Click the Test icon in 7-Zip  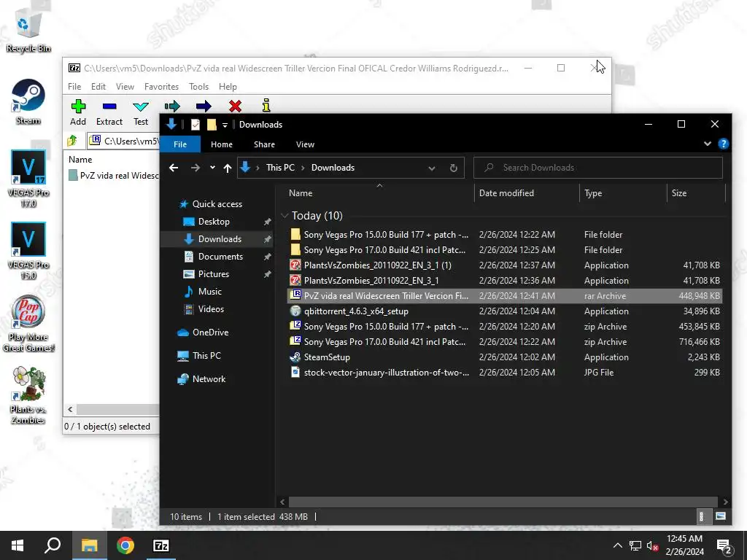point(141,106)
